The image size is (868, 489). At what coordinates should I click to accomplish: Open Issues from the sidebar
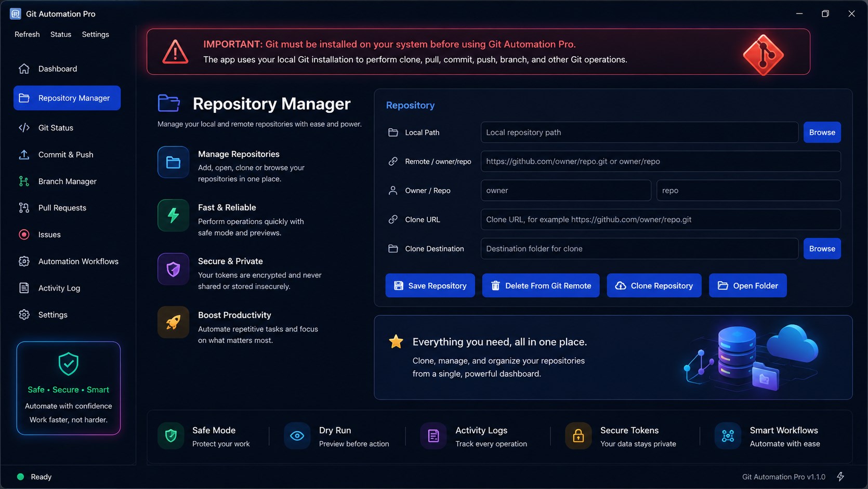67,234
